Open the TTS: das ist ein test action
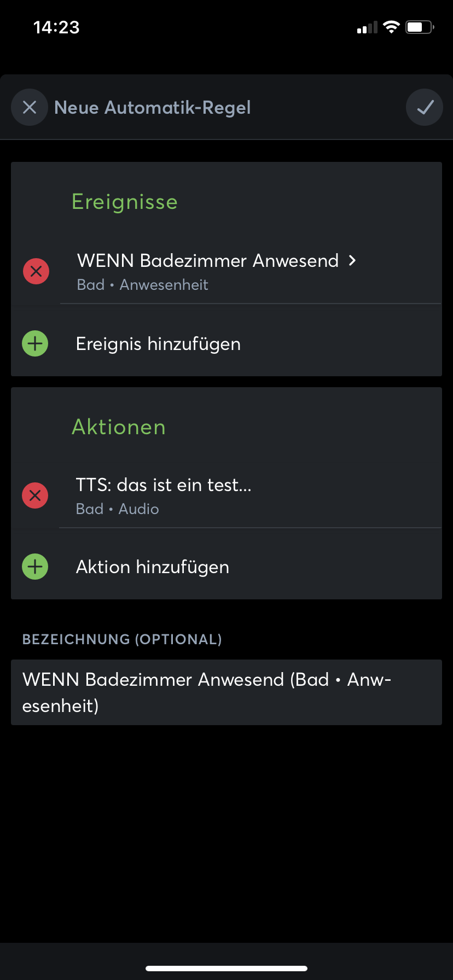 click(x=164, y=485)
